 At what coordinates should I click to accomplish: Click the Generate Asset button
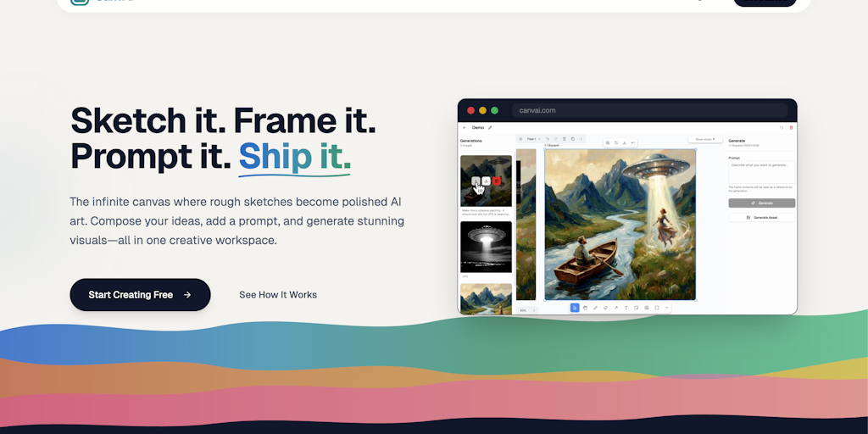tap(762, 218)
